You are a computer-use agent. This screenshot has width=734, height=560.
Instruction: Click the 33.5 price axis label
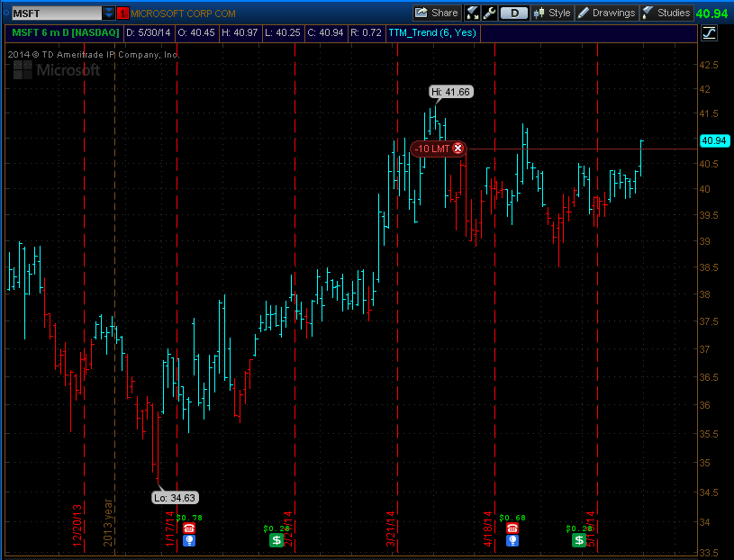tap(708, 553)
